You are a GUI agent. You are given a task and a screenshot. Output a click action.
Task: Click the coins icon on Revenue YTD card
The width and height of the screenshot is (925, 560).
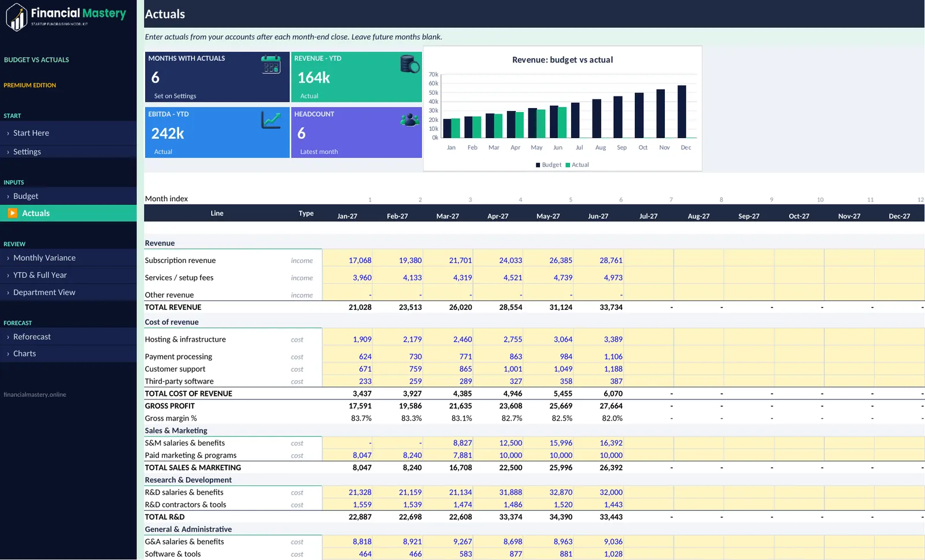[410, 64]
